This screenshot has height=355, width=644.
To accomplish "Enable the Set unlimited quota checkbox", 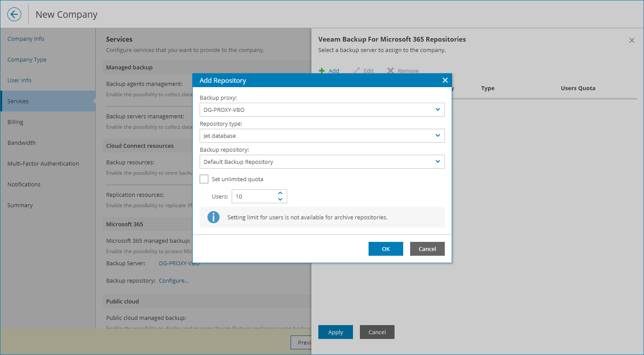I will 204,179.
